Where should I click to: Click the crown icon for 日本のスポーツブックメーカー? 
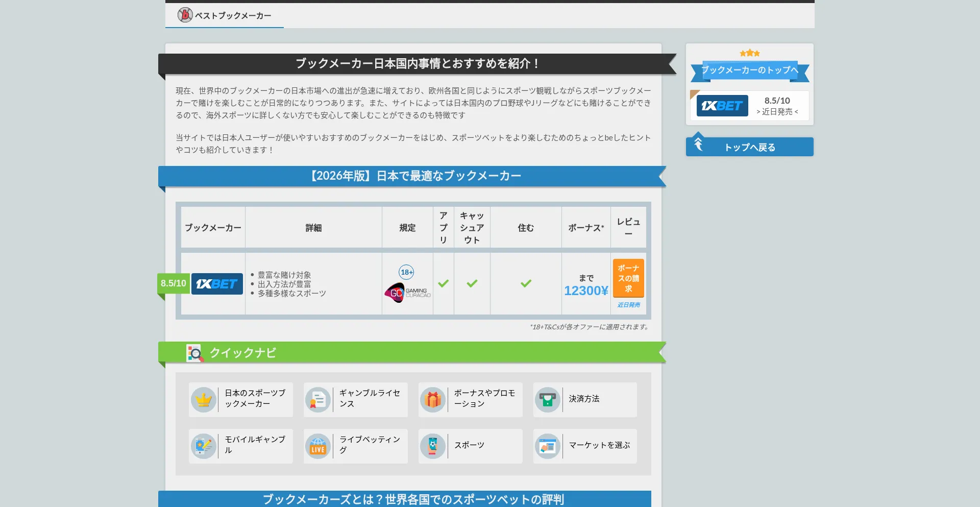click(x=204, y=399)
